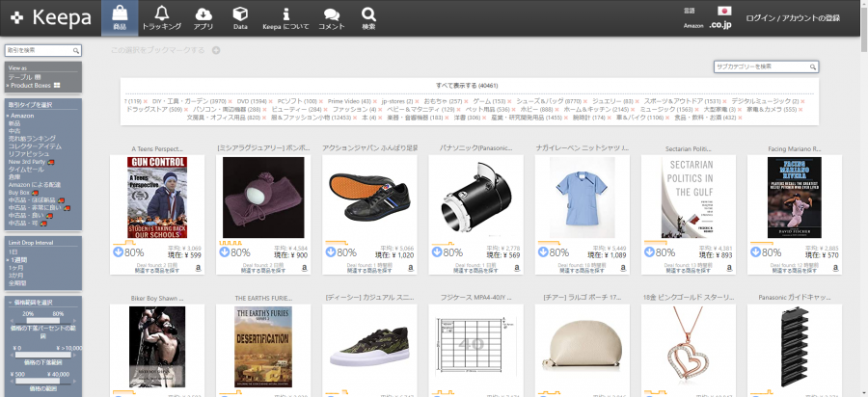
Task: Click price graph icon on ミシアラグジュアリー card
Action: (231, 243)
